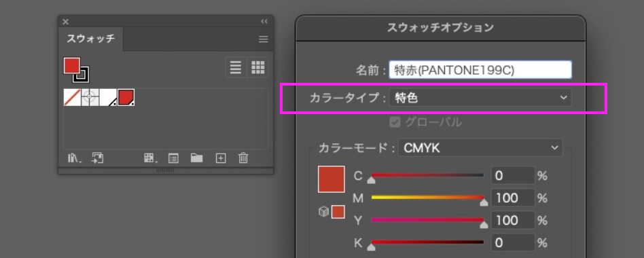This screenshot has width=644, height=258.
Task: Open the Swatch Libraries menu icon
Action: pyautogui.click(x=74, y=158)
